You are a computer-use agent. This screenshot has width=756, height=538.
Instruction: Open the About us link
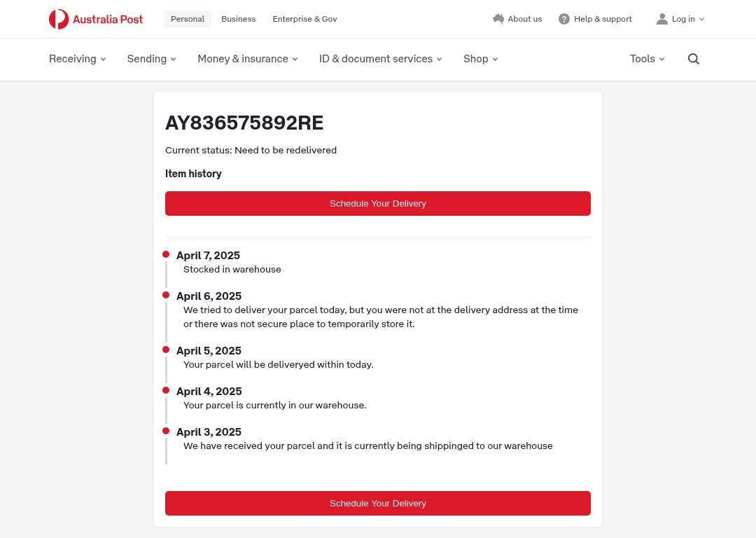pos(524,19)
